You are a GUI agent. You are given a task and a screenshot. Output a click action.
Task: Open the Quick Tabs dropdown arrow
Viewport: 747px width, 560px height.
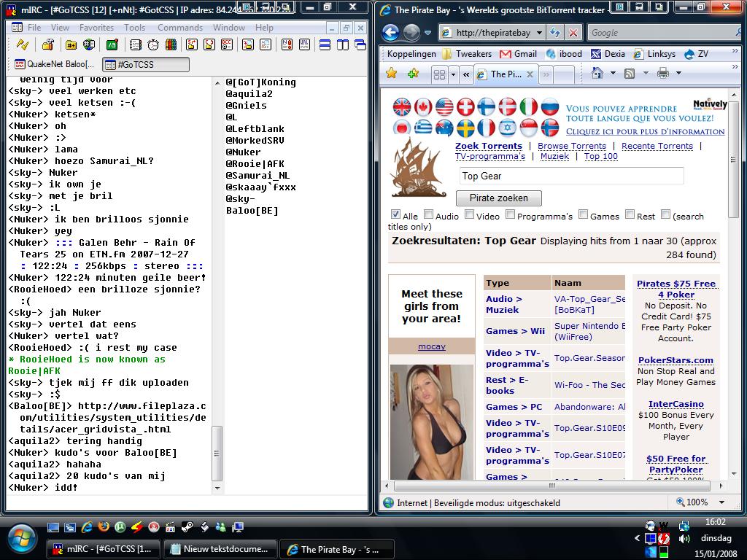click(x=453, y=74)
